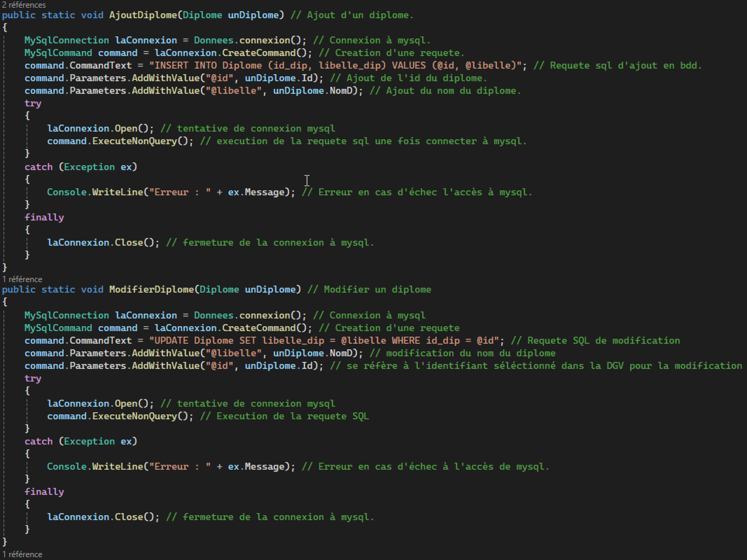Click the ModifierDiplome method name
747x560 pixels.
(x=152, y=289)
